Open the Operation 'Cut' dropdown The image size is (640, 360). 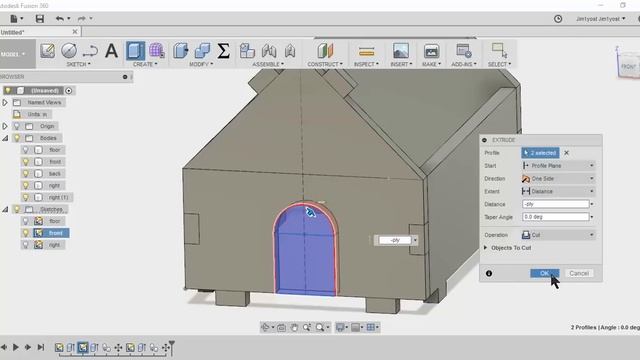[558, 235]
